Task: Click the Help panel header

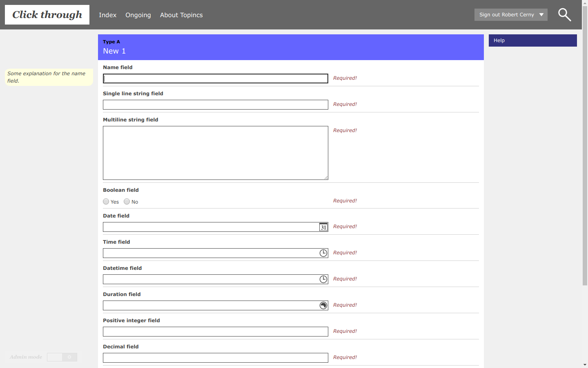Action: tap(532, 40)
